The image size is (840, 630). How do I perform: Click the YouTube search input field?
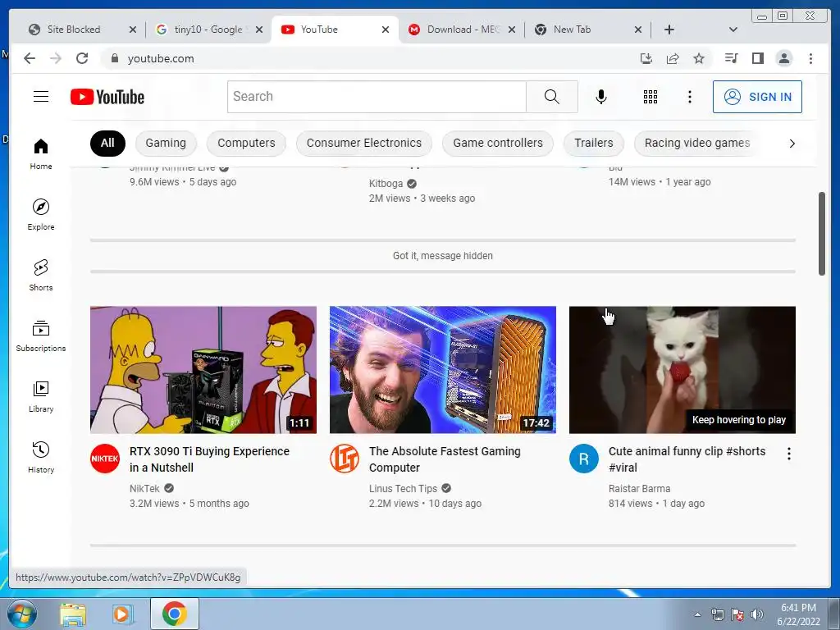(377, 97)
